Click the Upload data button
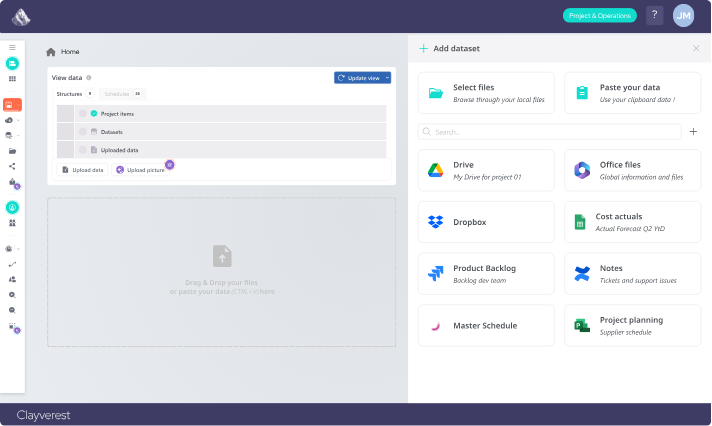The width and height of the screenshot is (712, 426). [x=83, y=170]
